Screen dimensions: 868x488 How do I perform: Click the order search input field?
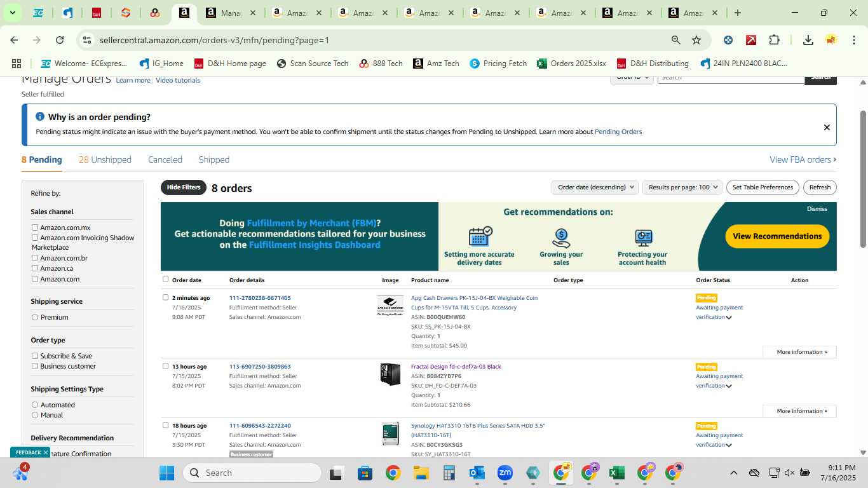pos(731,78)
